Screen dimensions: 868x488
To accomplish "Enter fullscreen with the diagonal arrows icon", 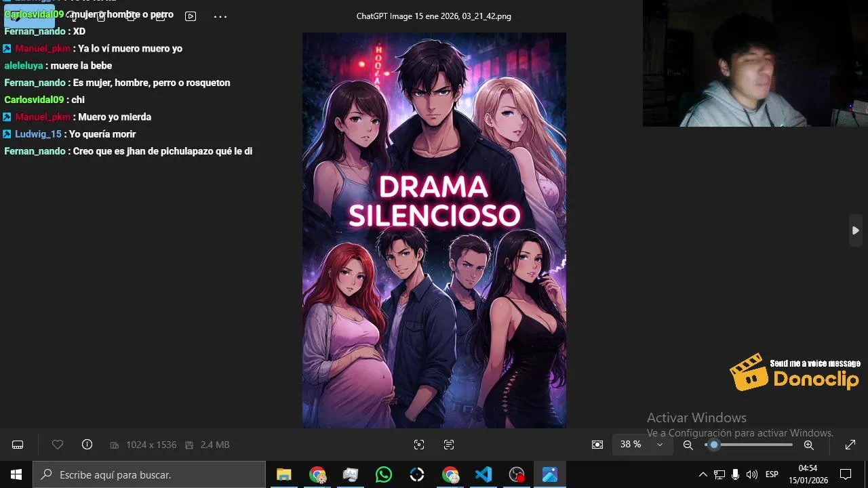I will (850, 445).
